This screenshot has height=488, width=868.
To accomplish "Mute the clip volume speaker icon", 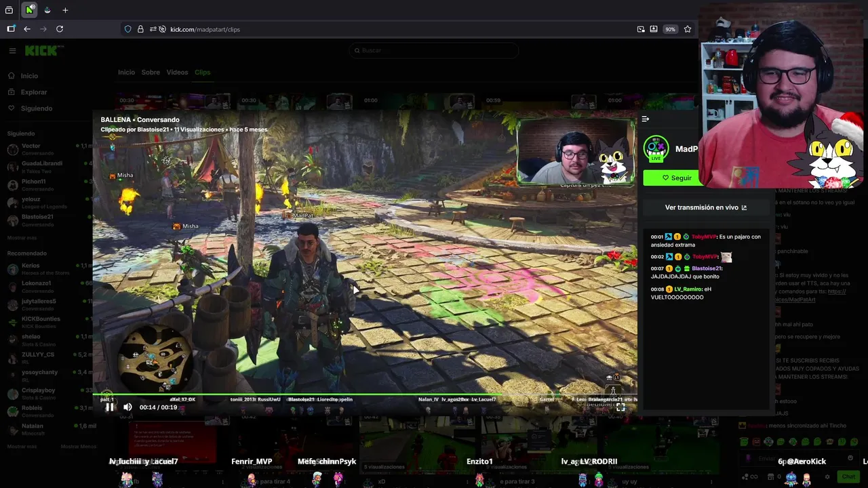I will [x=127, y=407].
